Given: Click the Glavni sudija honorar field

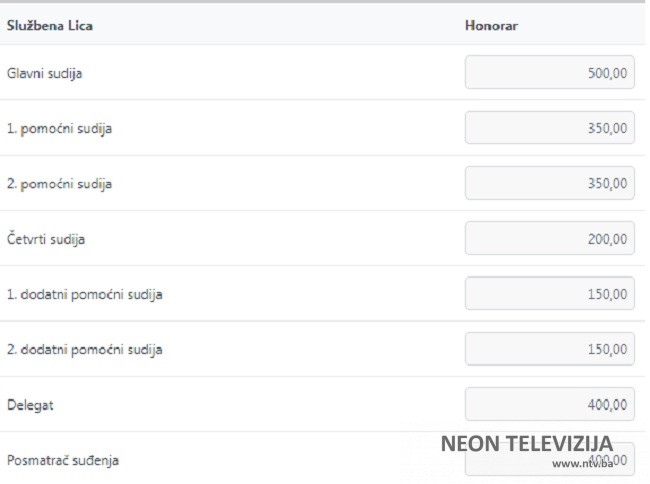Looking at the screenshot, I should 549,72.
